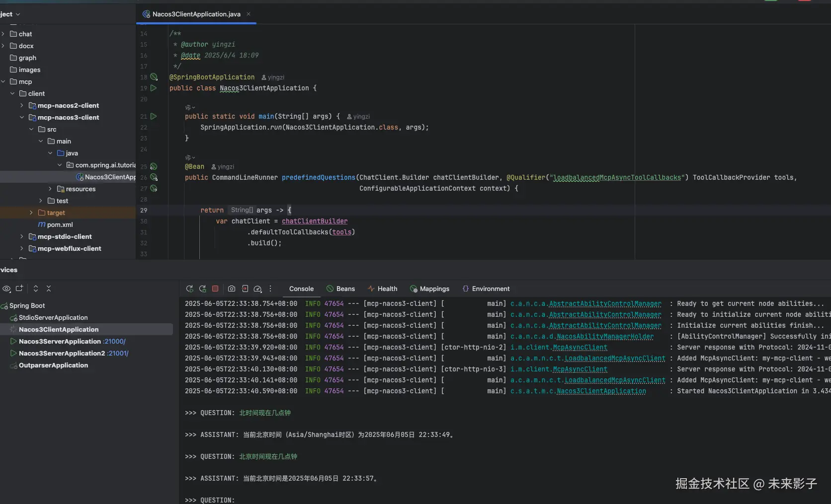The height and width of the screenshot is (504, 831).
Task: Open project view dropdown in header
Action: point(18,14)
